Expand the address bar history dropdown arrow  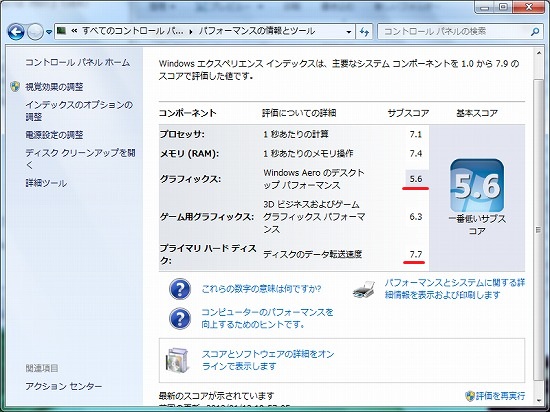349,32
